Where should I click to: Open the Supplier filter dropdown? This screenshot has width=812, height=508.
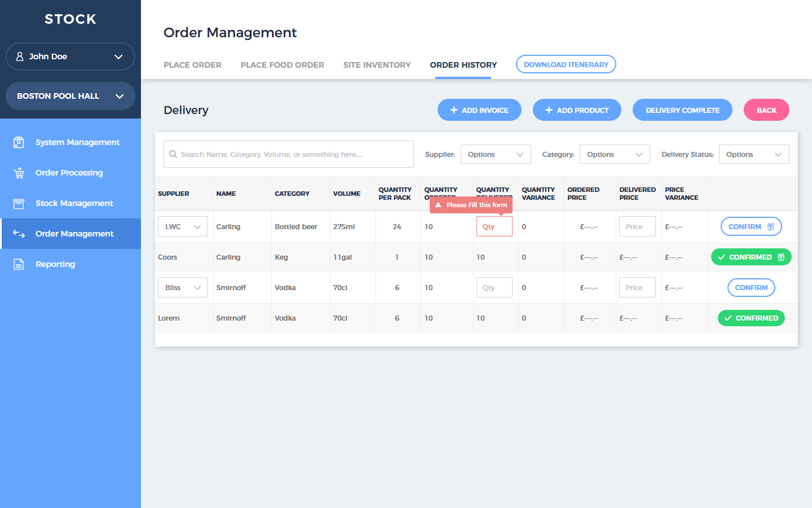pyautogui.click(x=495, y=154)
